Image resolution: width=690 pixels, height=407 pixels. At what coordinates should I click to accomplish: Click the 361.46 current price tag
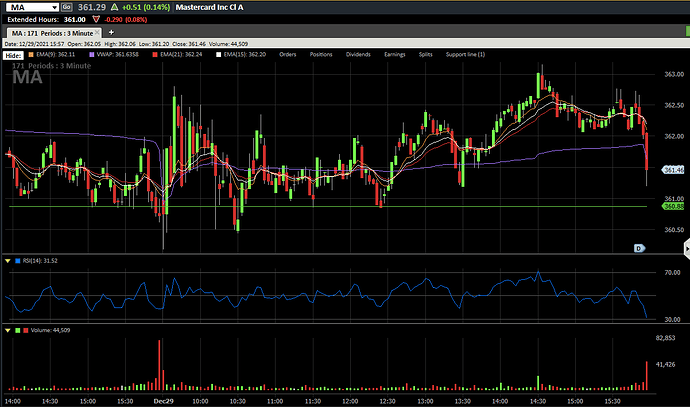tap(673, 170)
